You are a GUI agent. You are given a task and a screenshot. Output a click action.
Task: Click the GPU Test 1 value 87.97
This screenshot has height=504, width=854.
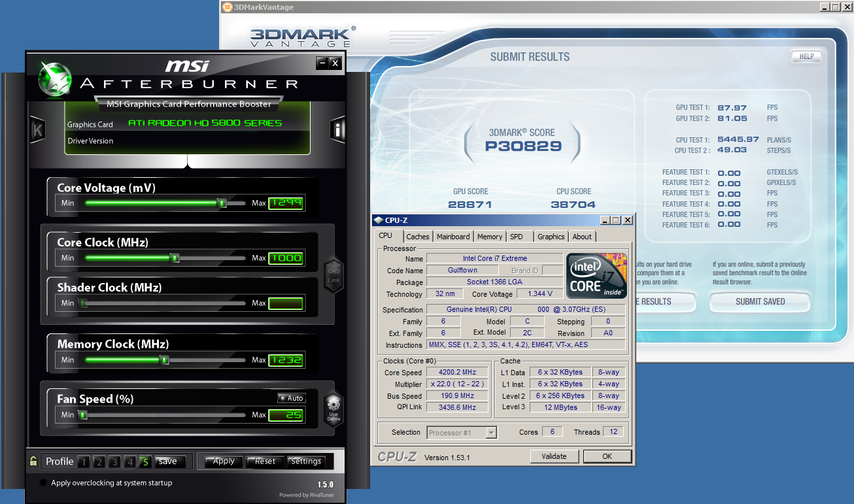point(732,108)
